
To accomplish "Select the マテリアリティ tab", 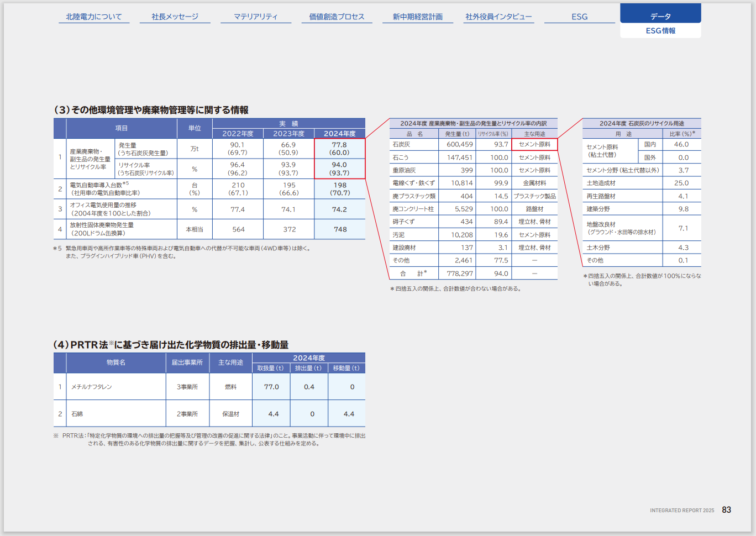I will click(x=255, y=17).
